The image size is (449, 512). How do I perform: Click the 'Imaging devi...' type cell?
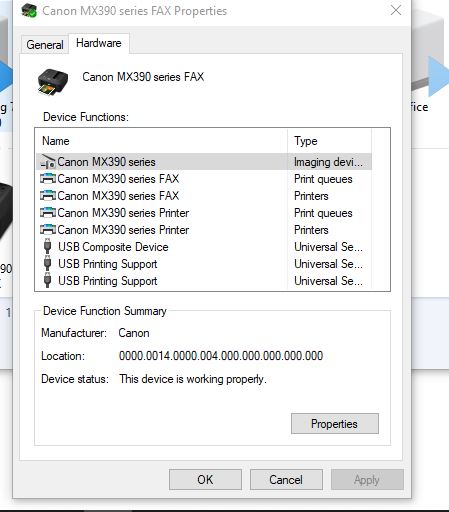[x=328, y=162]
